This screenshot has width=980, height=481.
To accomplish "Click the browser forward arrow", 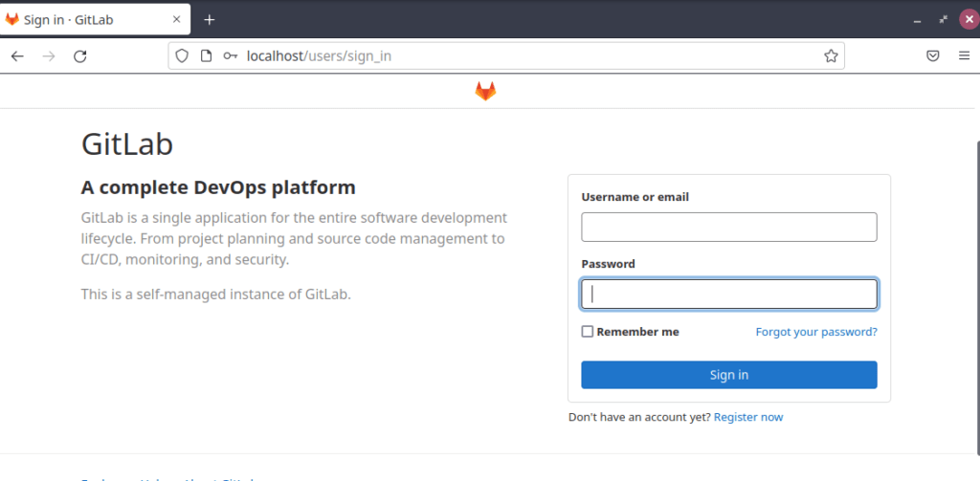I will tap(49, 56).
